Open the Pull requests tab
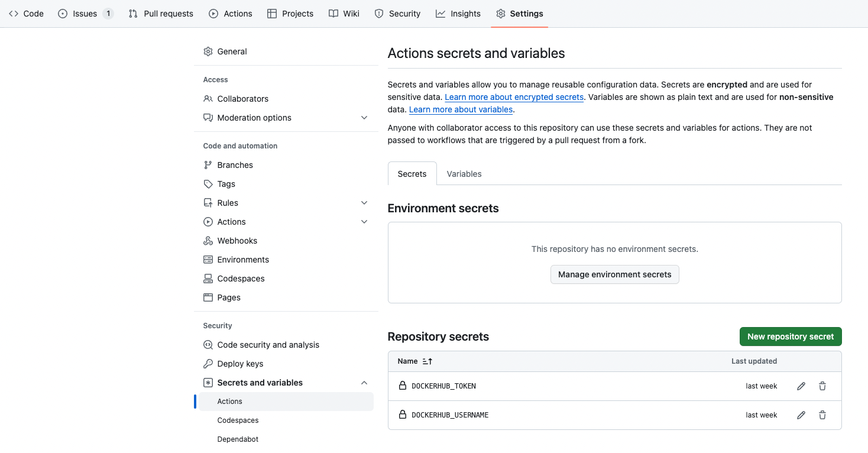Image resolution: width=868 pixels, height=453 pixels. pos(161,14)
